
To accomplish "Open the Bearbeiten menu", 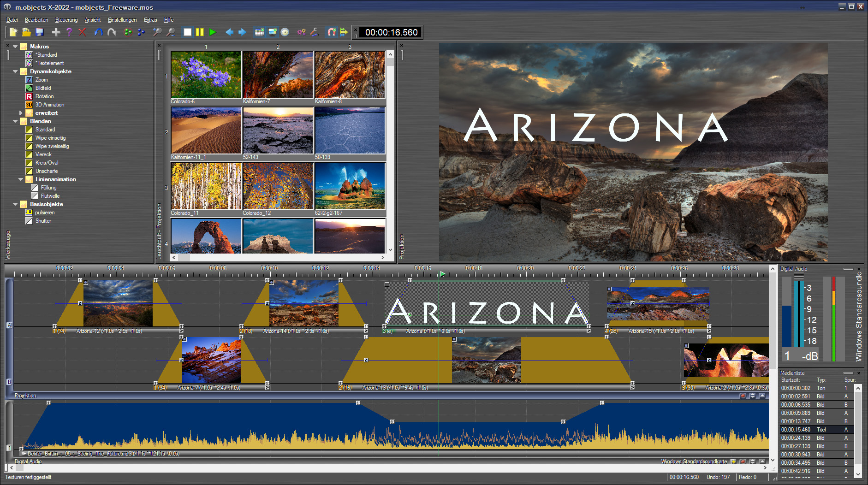I will (x=36, y=20).
